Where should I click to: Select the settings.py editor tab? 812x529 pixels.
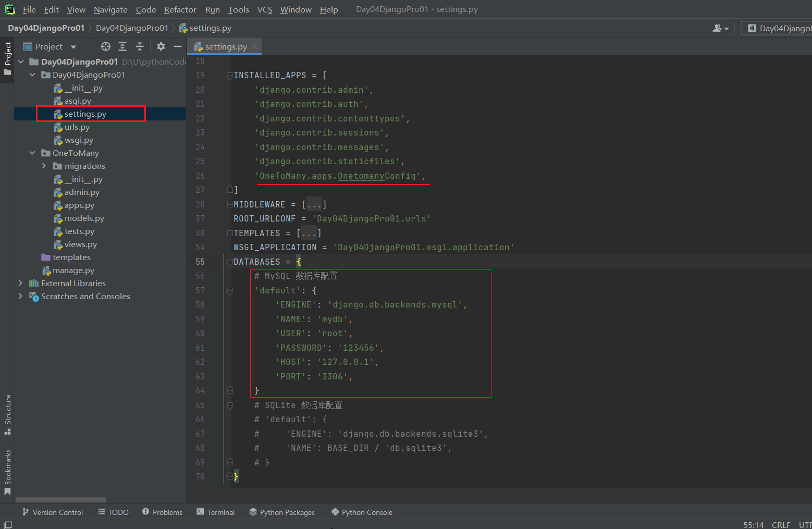point(225,46)
